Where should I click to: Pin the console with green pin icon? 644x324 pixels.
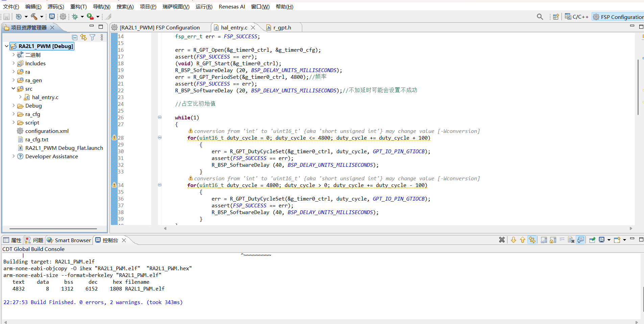tap(592, 240)
